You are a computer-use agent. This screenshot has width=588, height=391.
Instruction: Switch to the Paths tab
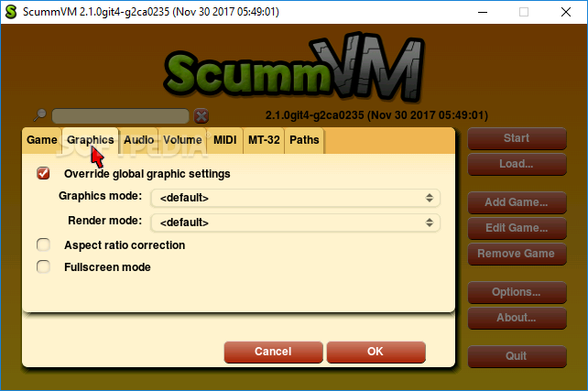pyautogui.click(x=304, y=140)
